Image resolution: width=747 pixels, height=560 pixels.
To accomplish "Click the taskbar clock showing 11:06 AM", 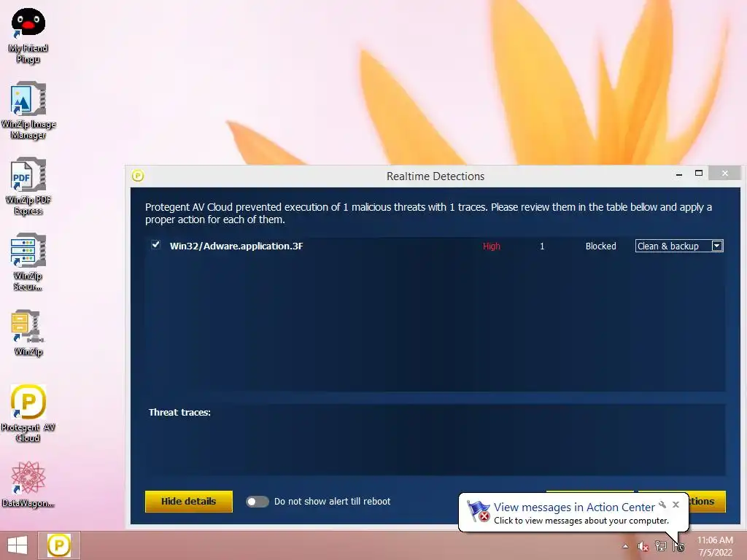I will (x=715, y=546).
